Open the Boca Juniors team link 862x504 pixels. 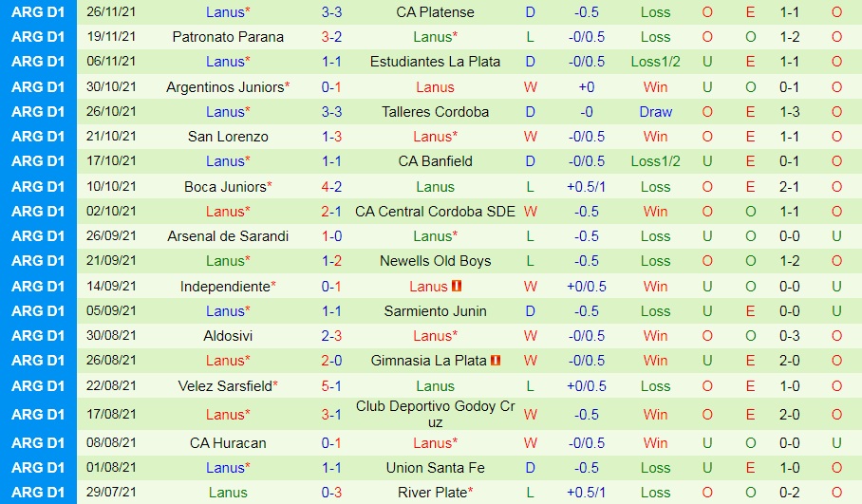click(225, 186)
